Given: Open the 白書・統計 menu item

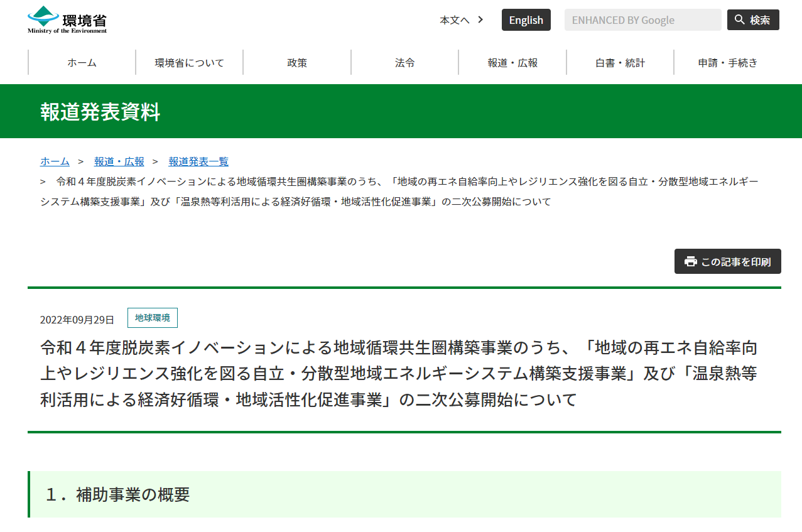Looking at the screenshot, I should 620,63.
